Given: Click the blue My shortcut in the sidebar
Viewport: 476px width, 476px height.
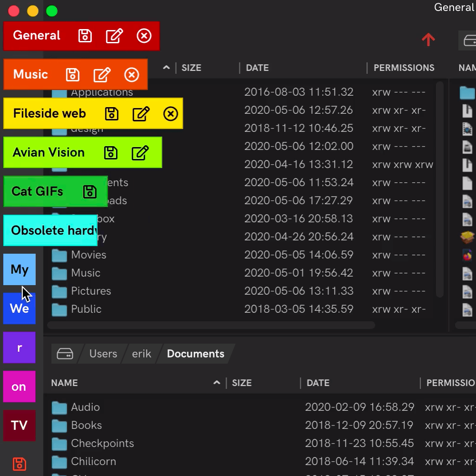Looking at the screenshot, I should [19, 269].
